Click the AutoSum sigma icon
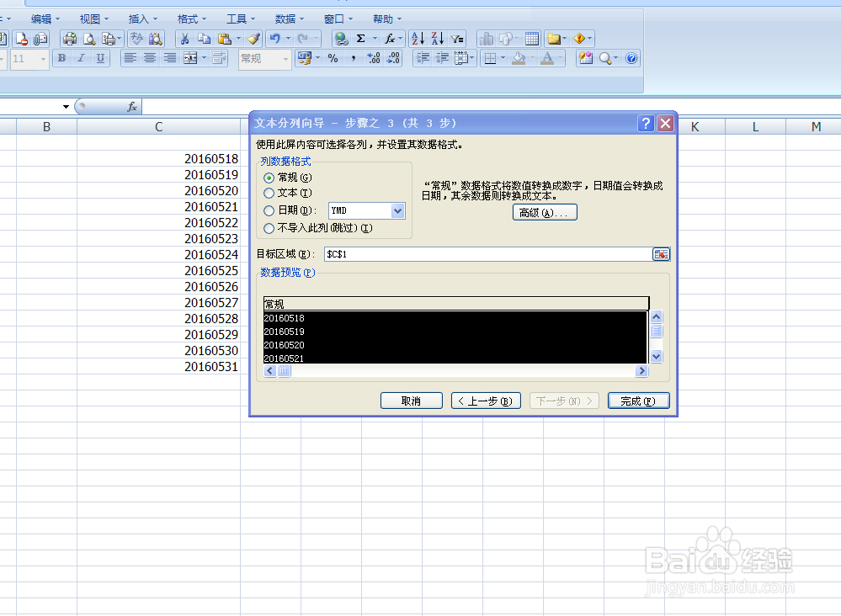 coord(361,39)
